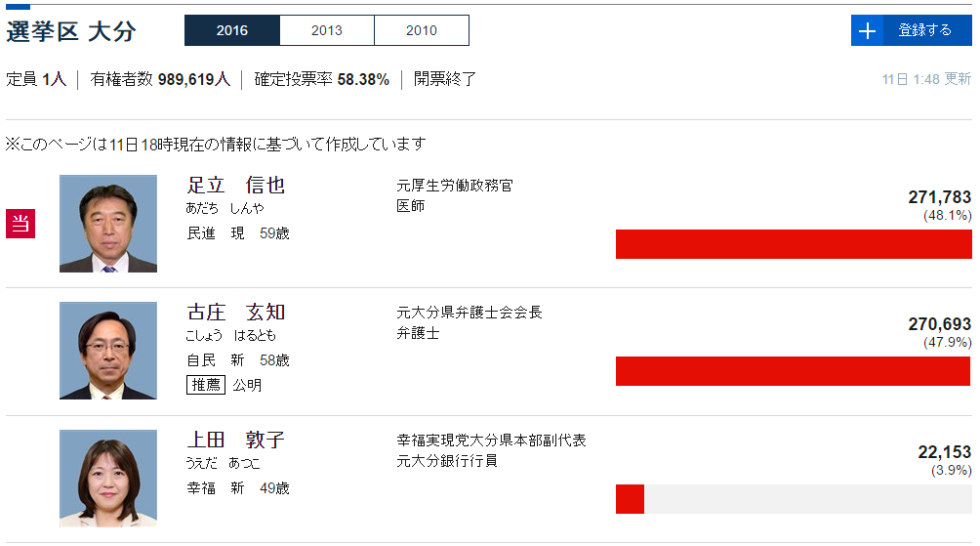Click vote count 270,693

[939, 324]
